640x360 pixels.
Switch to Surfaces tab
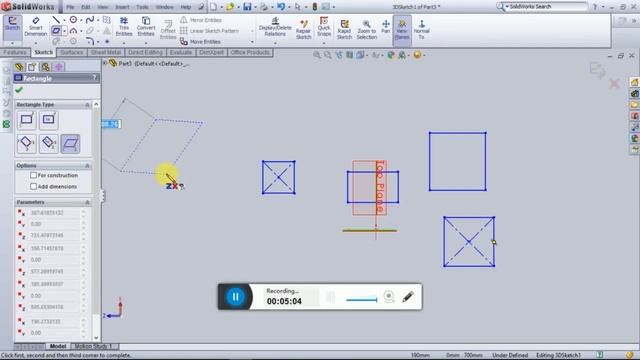click(x=71, y=53)
